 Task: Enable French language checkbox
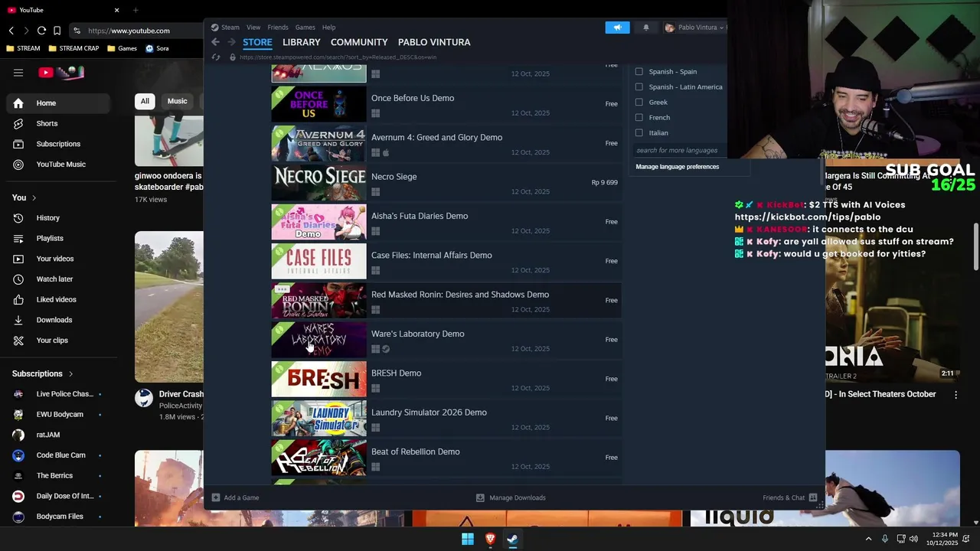[639, 118]
